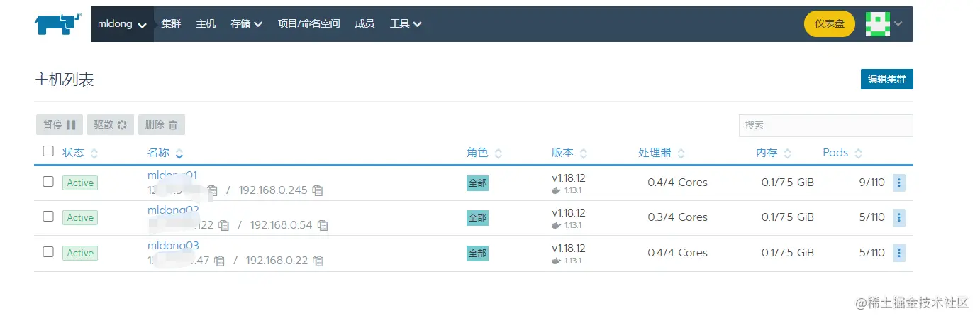Select the checkbox for mldong03
The image size is (980, 321).
(48, 251)
